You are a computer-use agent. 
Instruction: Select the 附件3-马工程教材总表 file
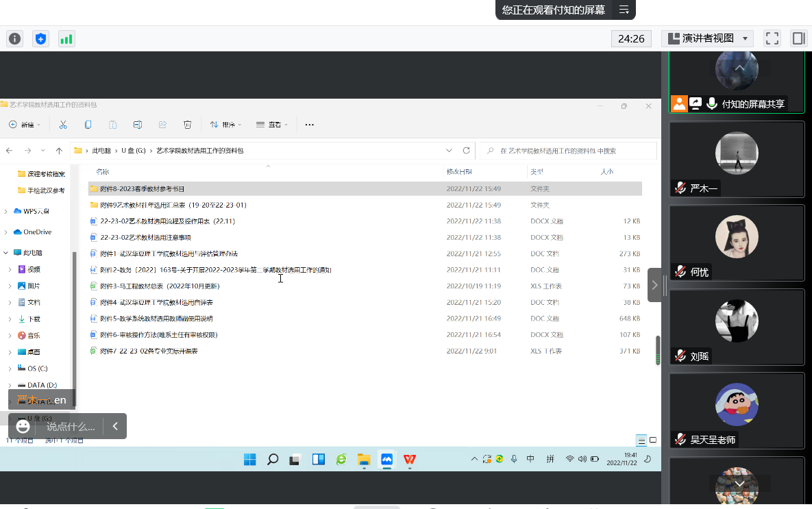160,286
